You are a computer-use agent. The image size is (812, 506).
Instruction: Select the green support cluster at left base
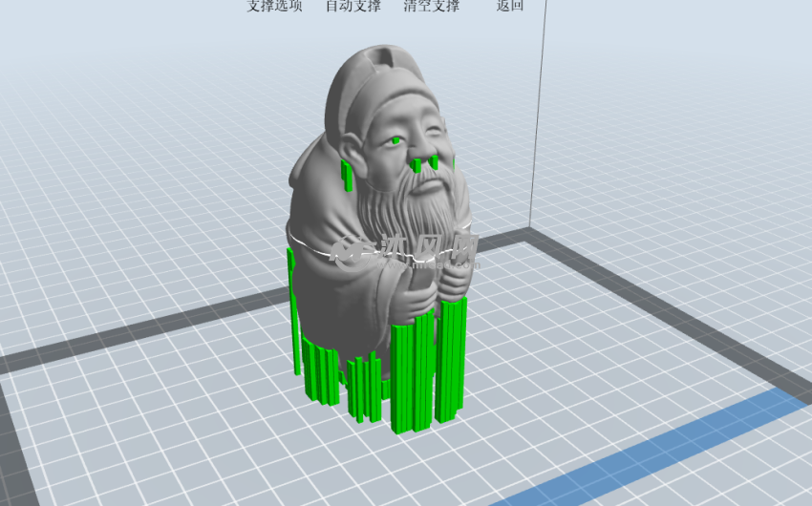[x=320, y=372]
